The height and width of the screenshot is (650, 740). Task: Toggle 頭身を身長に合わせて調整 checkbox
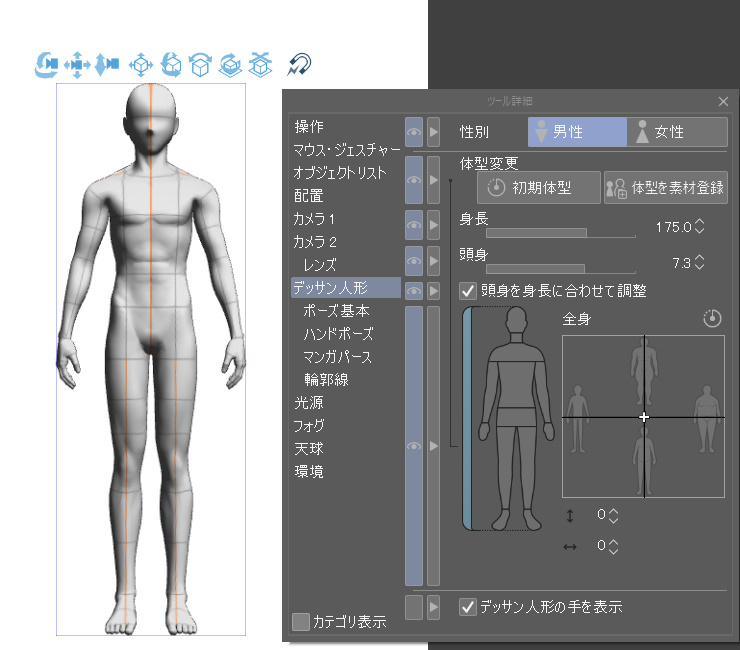(468, 291)
